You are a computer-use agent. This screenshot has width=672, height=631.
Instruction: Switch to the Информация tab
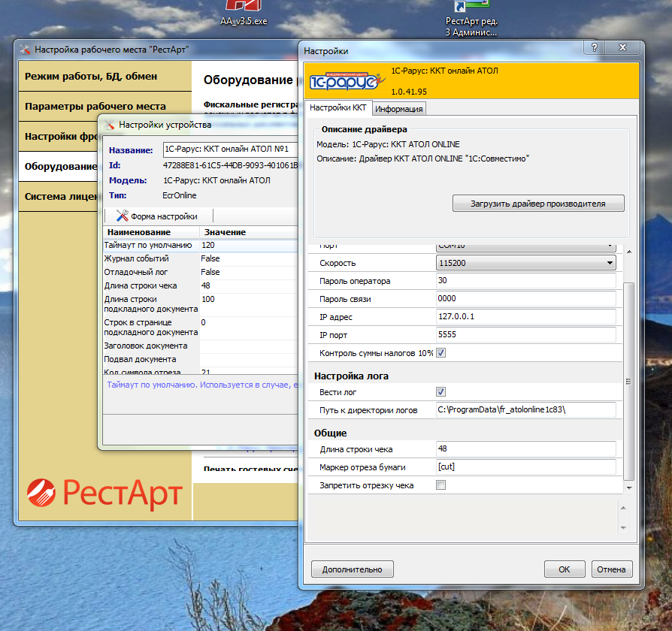click(x=398, y=109)
